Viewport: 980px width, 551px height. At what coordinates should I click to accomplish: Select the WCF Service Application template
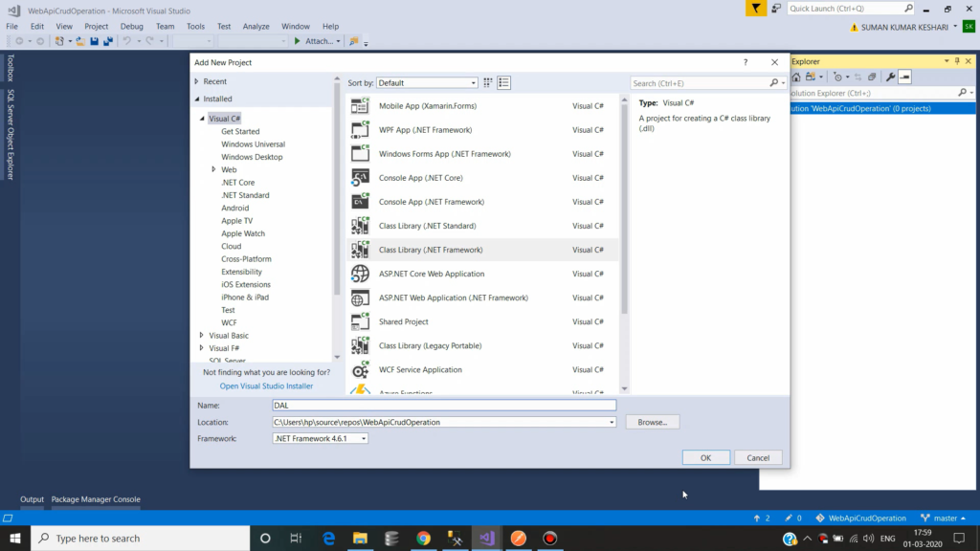482,370
